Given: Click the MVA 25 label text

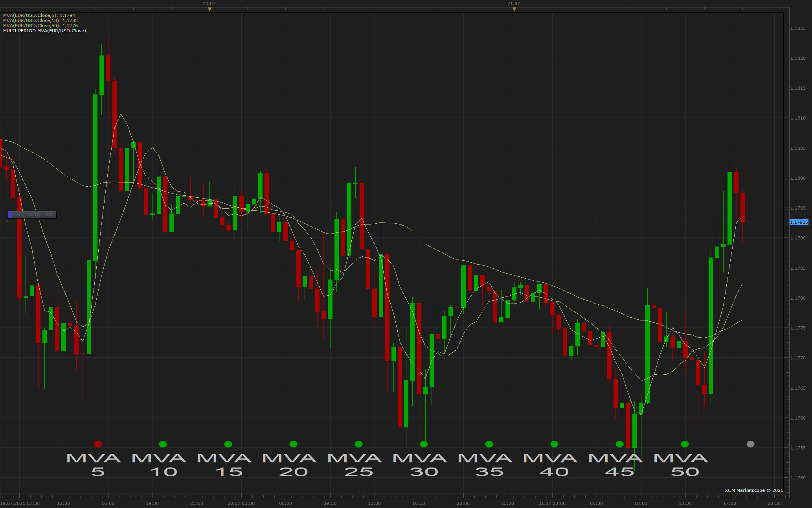Looking at the screenshot, I should [x=355, y=465].
